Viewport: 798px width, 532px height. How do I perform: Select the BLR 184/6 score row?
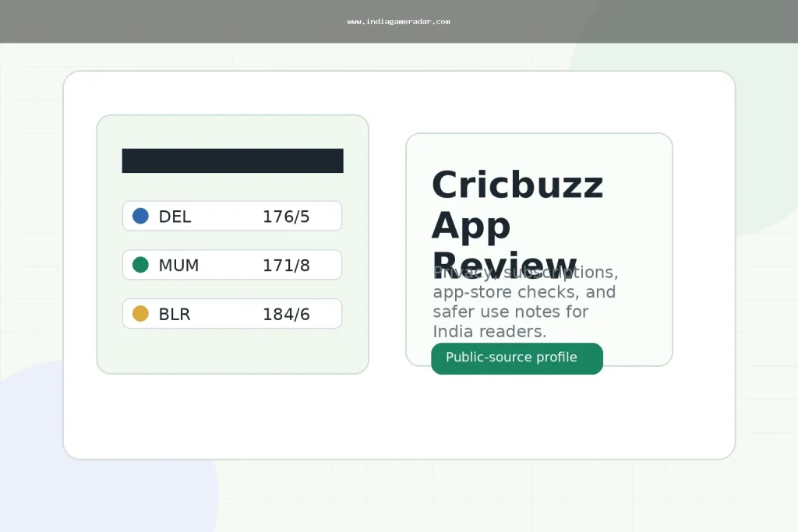pos(232,314)
